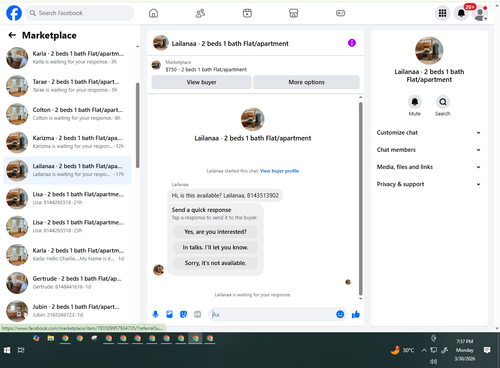Open Karla's "Hello Charlie" conversation
The width and height of the screenshot is (500, 368).
pos(67,254)
